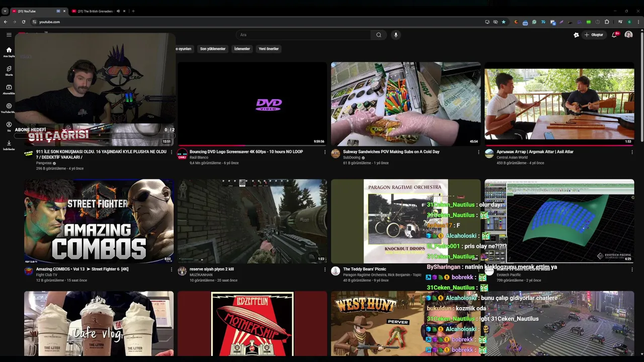Image resolution: width=644 pixels, height=362 pixels.
Task: Click the Central Asian World channel link
Action: click(x=512, y=157)
